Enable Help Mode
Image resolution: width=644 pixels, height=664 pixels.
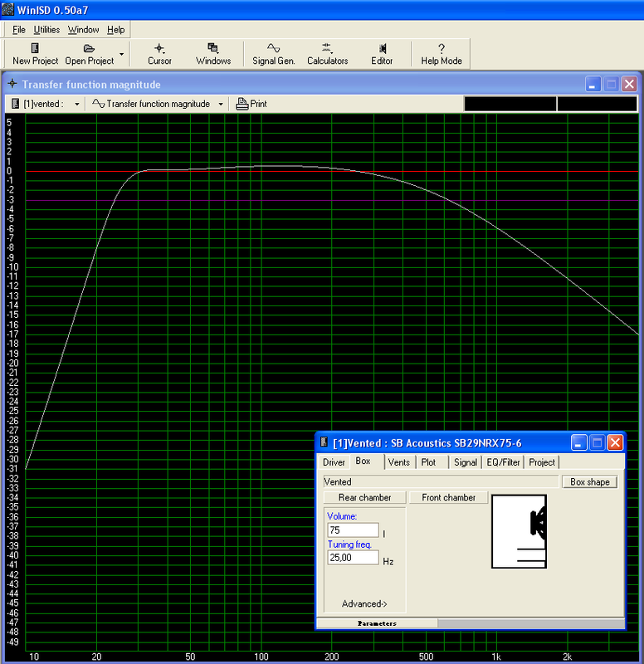pos(442,54)
